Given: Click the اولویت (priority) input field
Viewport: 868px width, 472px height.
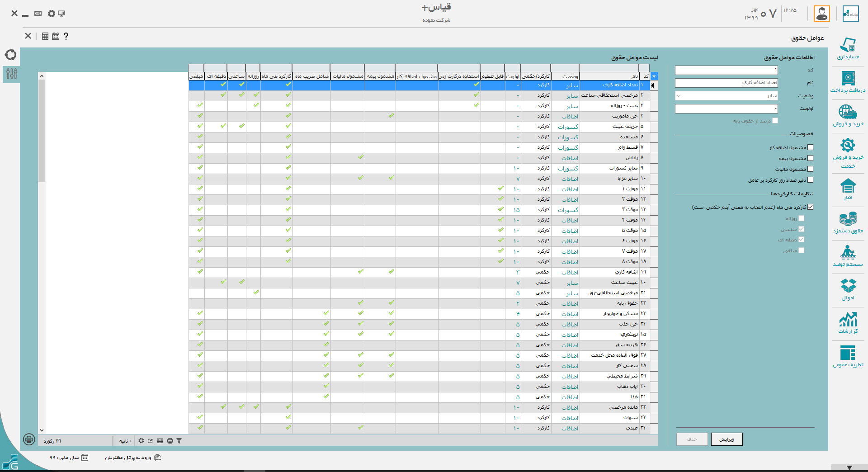Looking at the screenshot, I should point(726,109).
